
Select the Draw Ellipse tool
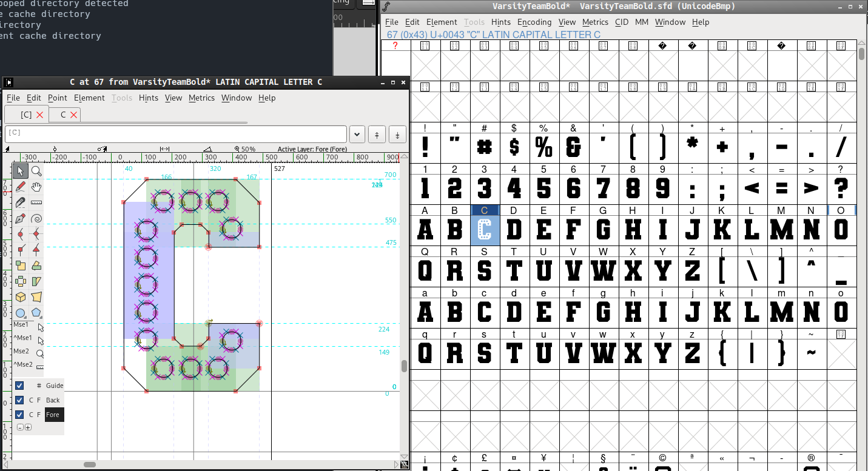pyautogui.click(x=21, y=313)
